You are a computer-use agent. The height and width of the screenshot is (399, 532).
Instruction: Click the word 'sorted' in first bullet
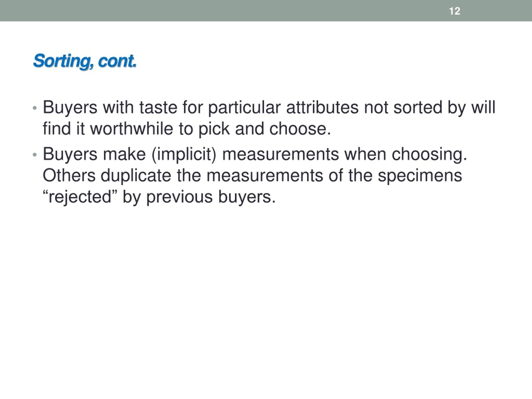coord(418,107)
